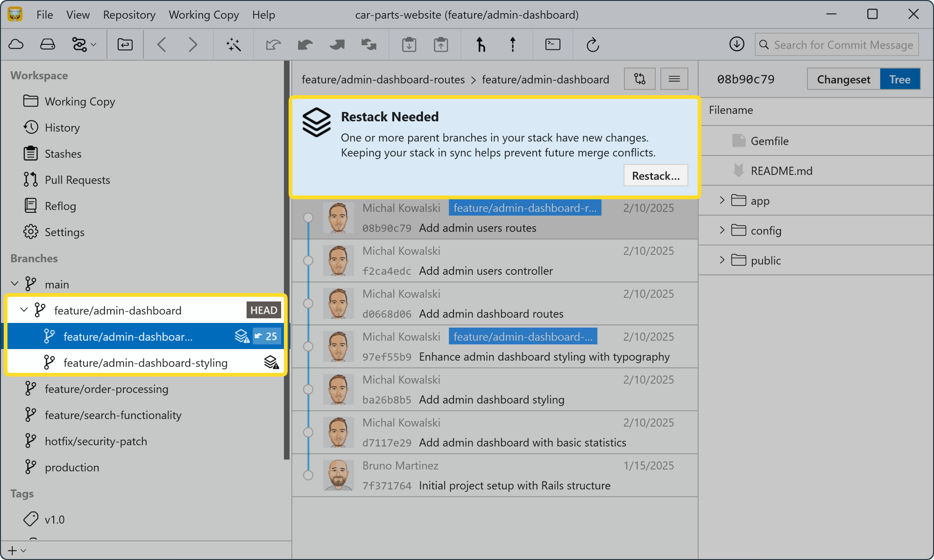Click Bruno Martinez's avatar thumbnail
Viewport: 934px width, 560px height.
(x=338, y=475)
